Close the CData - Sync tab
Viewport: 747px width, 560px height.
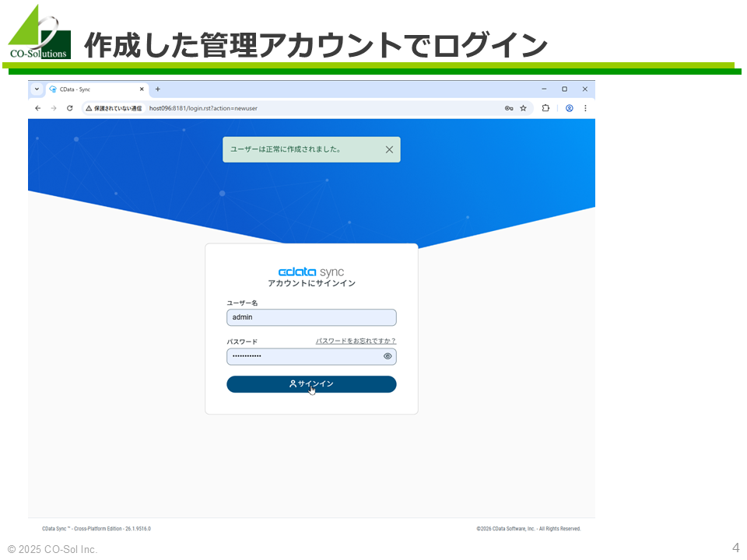142,89
